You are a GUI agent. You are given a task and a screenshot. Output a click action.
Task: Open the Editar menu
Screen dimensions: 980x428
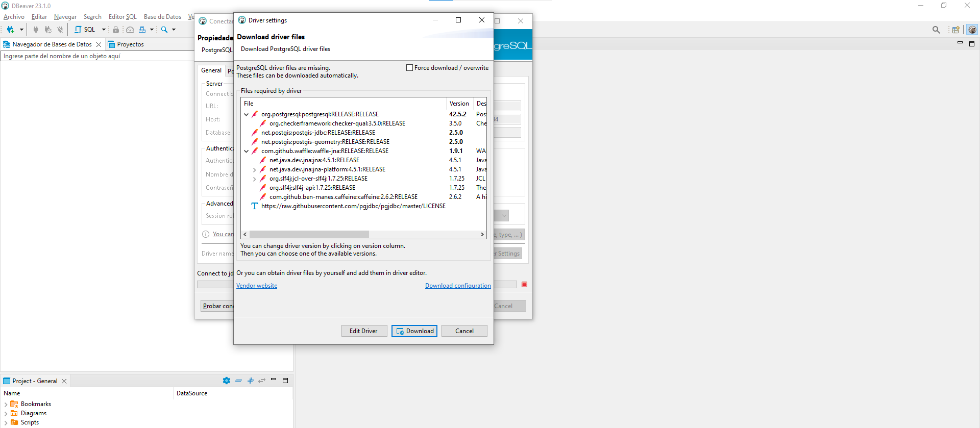point(39,17)
